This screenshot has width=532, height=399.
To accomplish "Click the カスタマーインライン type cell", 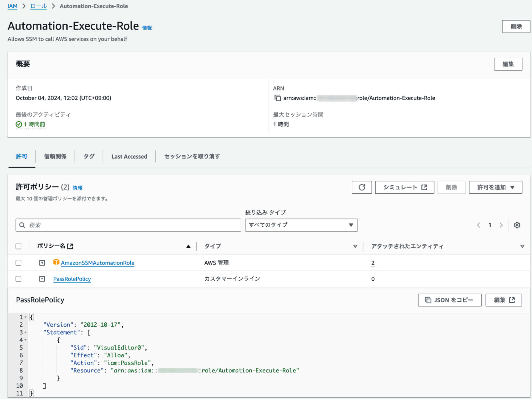I will (232, 279).
